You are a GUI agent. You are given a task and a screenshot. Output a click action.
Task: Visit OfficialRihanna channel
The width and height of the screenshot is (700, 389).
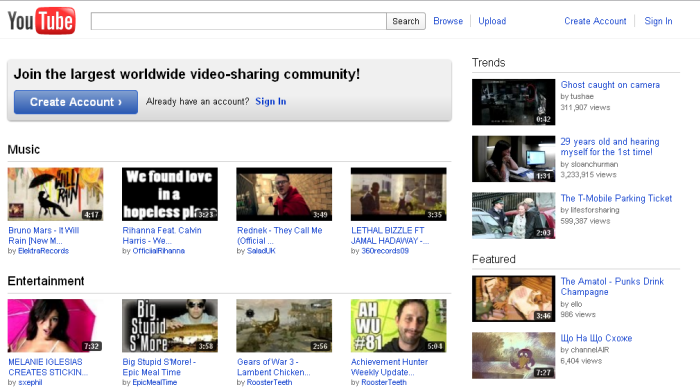coord(158,251)
